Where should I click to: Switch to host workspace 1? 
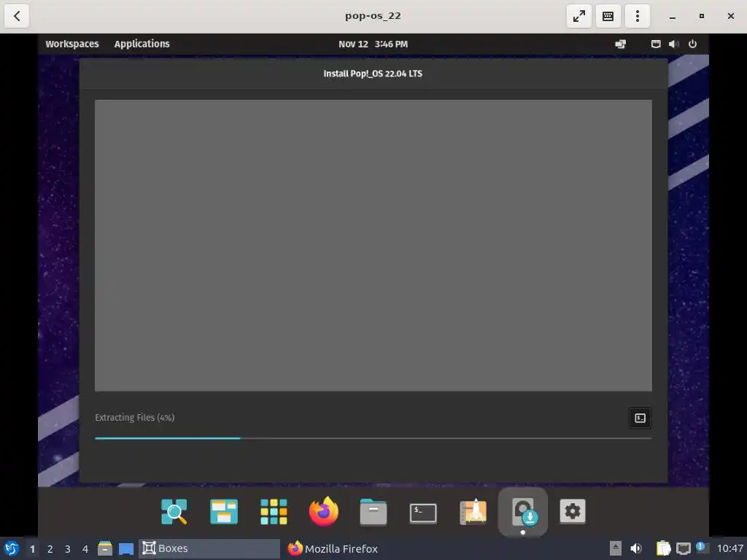32,549
